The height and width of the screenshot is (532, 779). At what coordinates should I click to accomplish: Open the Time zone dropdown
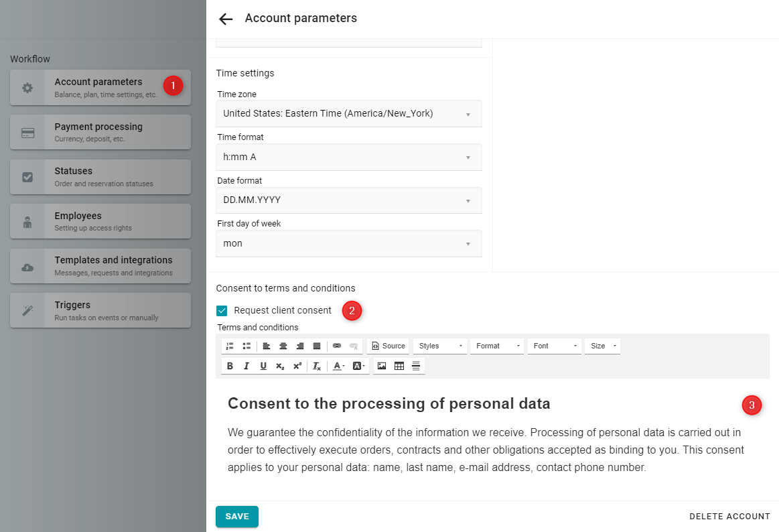coord(348,114)
